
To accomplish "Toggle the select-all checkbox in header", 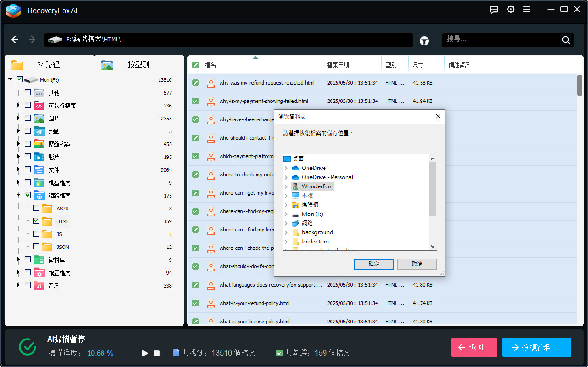I will pyautogui.click(x=195, y=65).
